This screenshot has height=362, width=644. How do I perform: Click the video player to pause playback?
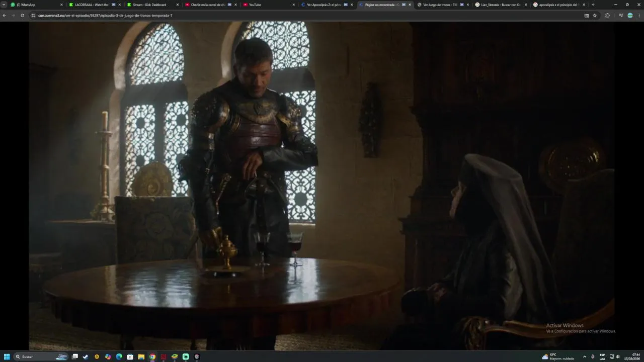click(x=322, y=186)
